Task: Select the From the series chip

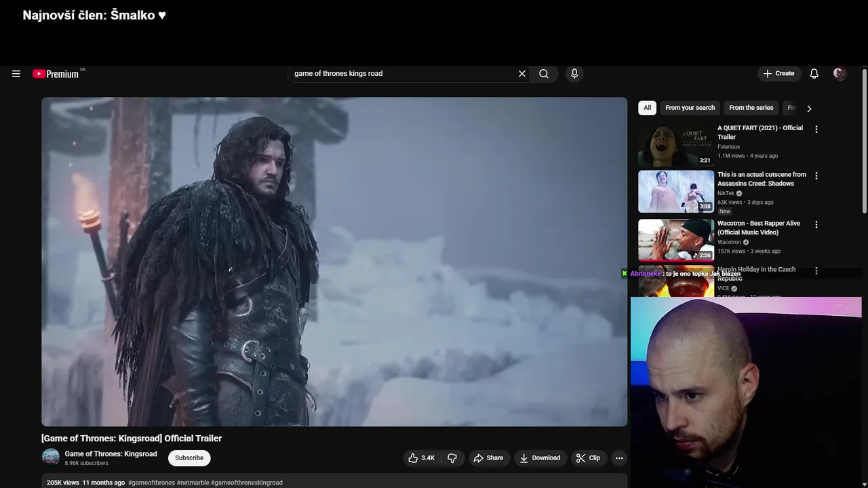Action: (751, 108)
